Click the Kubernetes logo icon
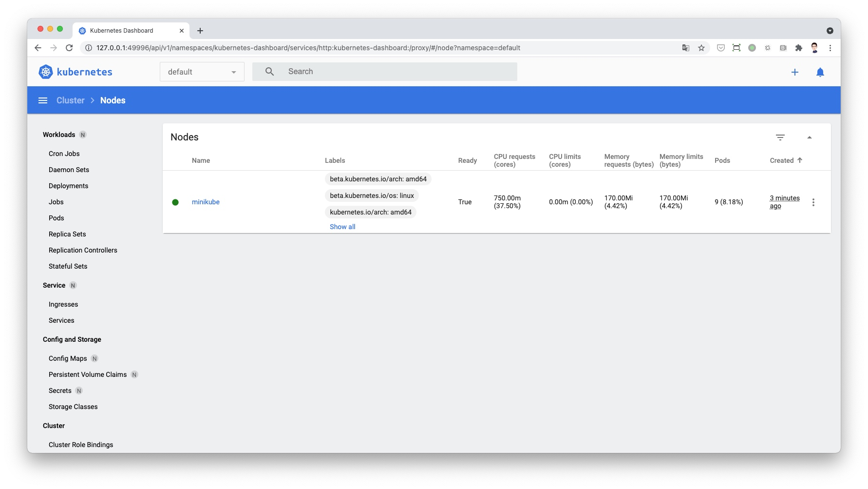 tap(45, 72)
